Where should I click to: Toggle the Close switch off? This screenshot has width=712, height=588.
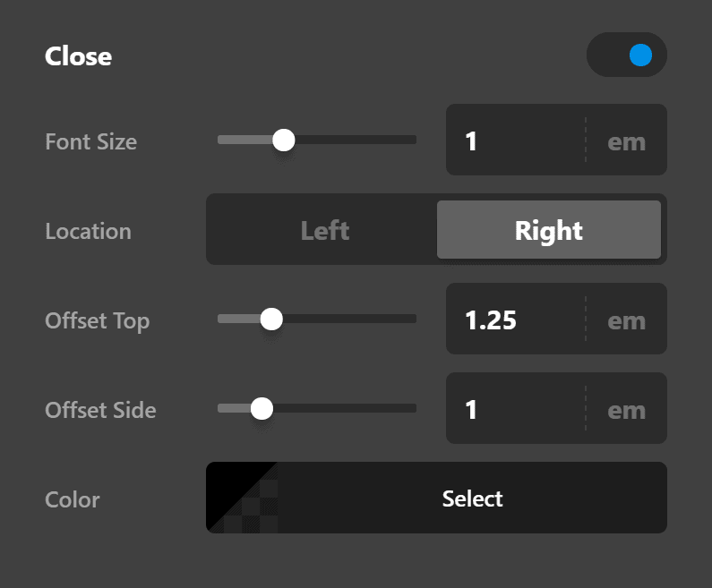pos(627,55)
